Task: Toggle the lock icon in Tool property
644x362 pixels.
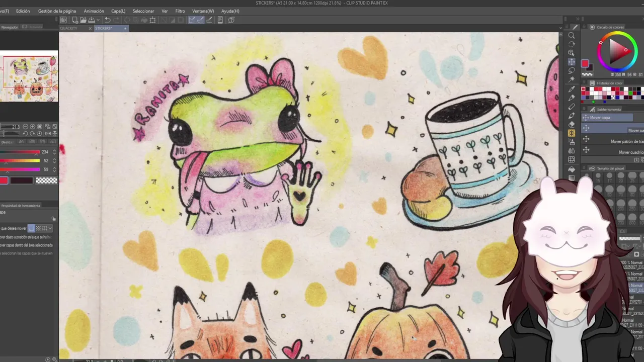Action: (54, 219)
